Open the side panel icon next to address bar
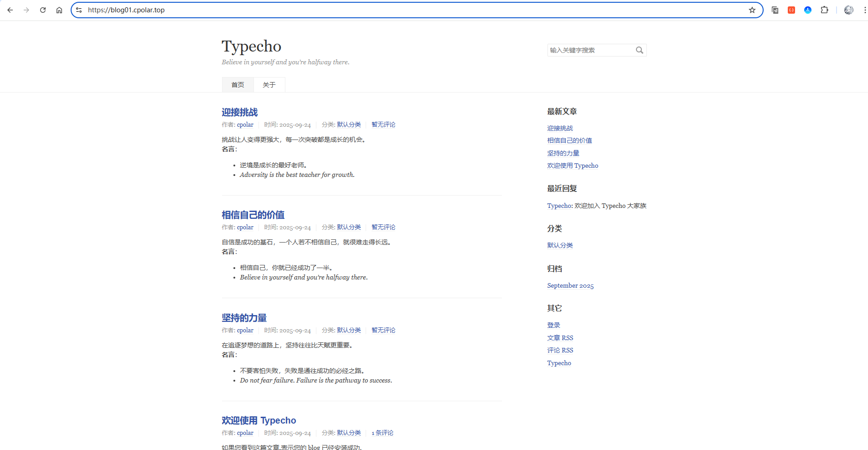 (775, 10)
